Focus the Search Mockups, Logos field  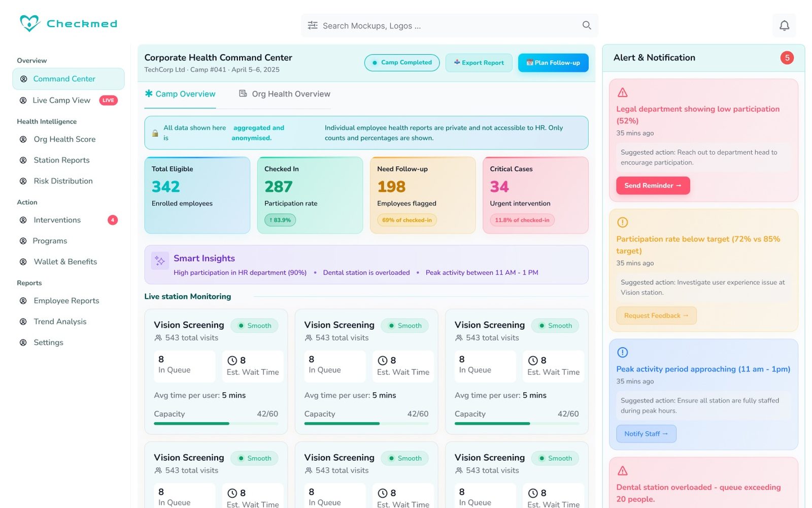[450, 25]
